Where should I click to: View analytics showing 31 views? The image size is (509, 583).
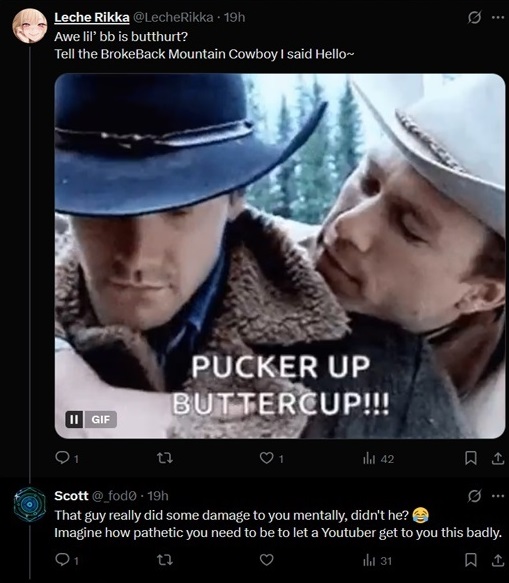377,561
